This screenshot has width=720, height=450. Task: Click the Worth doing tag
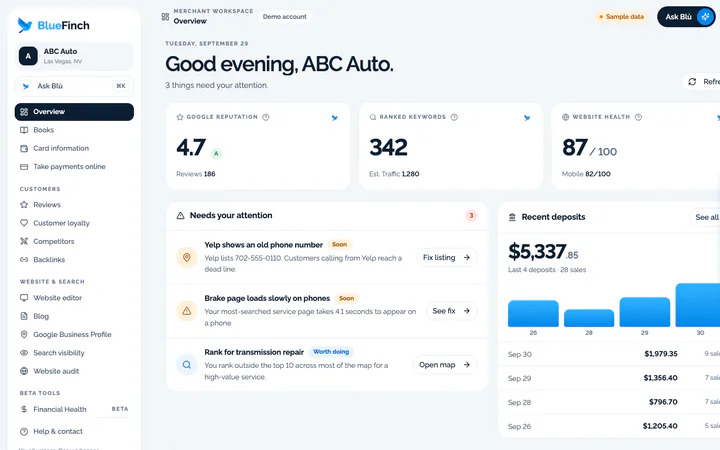[331, 352]
